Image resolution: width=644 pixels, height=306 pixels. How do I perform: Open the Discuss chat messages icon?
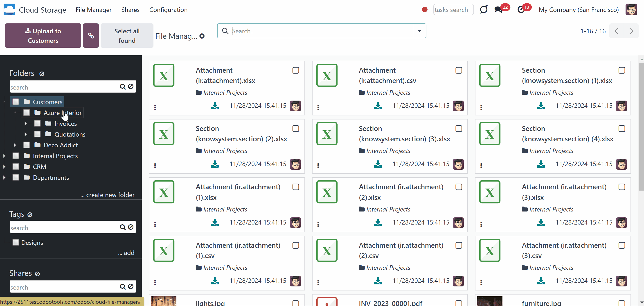click(x=498, y=10)
